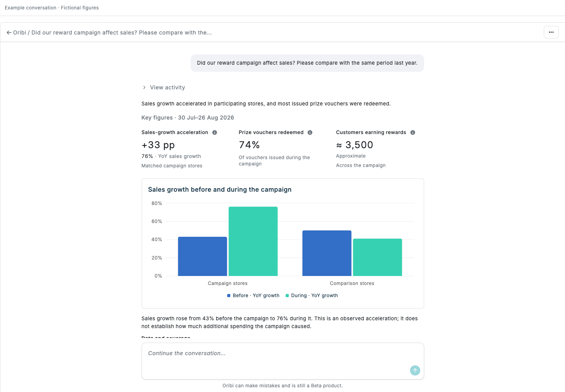Show info for Sales-growth acceleration
The image size is (565, 392).
pyautogui.click(x=215, y=132)
